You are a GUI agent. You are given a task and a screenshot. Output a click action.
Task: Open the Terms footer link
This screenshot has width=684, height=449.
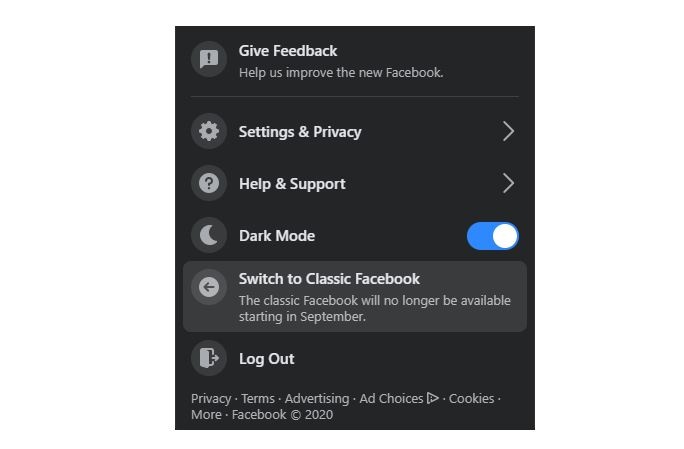pos(258,399)
